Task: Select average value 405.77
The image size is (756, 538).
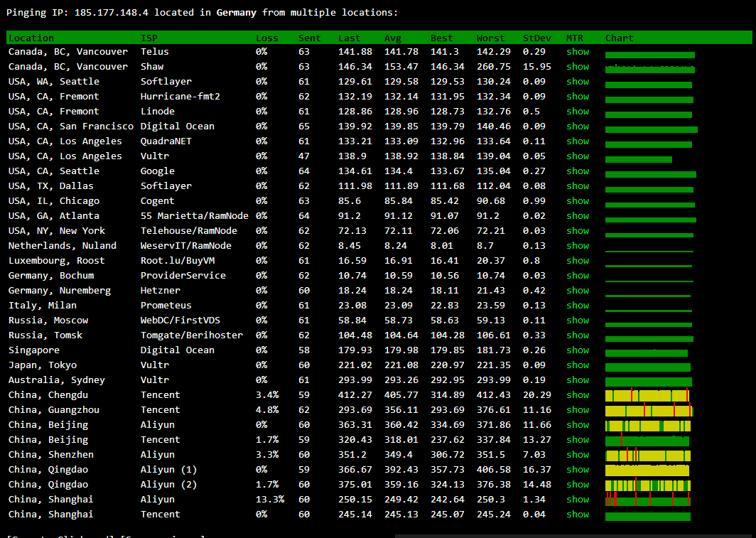Action: (x=401, y=395)
